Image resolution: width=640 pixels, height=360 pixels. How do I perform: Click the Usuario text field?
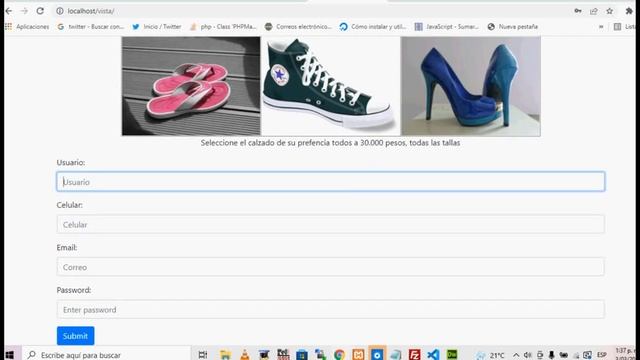pos(331,182)
